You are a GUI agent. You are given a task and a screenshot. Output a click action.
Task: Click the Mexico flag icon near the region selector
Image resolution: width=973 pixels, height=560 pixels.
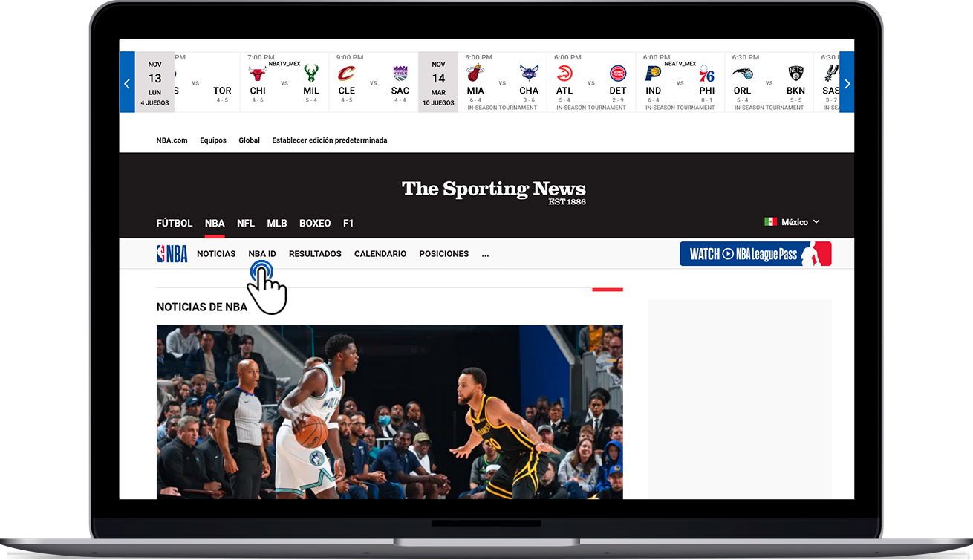(x=770, y=221)
